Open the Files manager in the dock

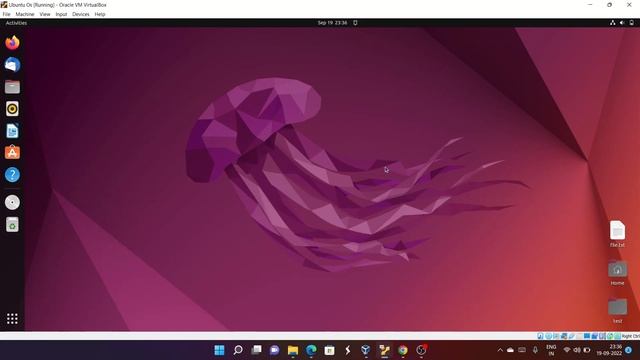coord(12,87)
